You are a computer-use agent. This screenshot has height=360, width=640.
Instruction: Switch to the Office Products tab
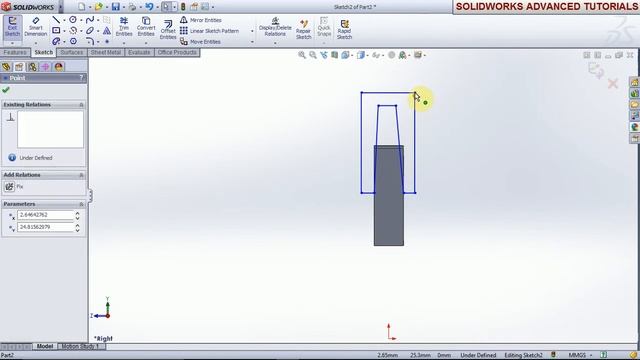point(177,52)
